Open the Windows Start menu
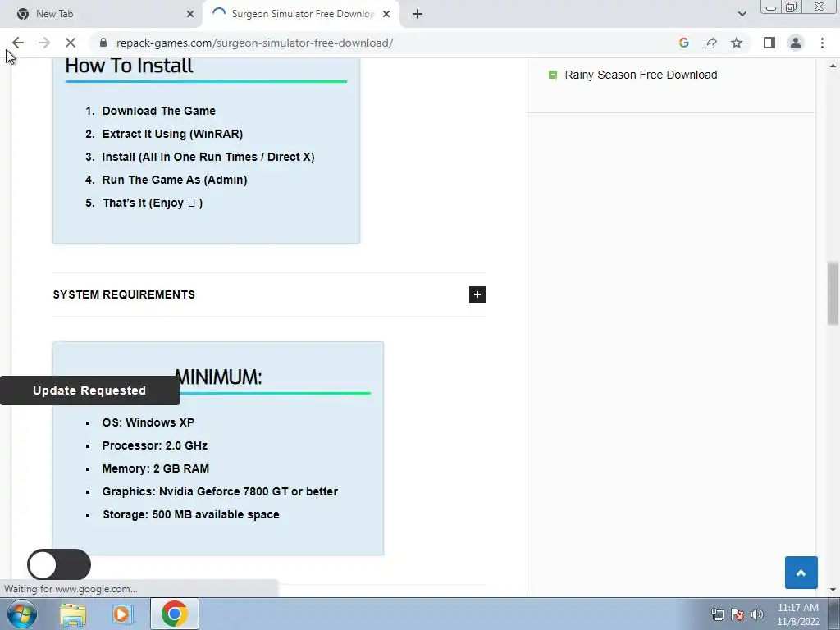The height and width of the screenshot is (630, 840). pos(22,614)
